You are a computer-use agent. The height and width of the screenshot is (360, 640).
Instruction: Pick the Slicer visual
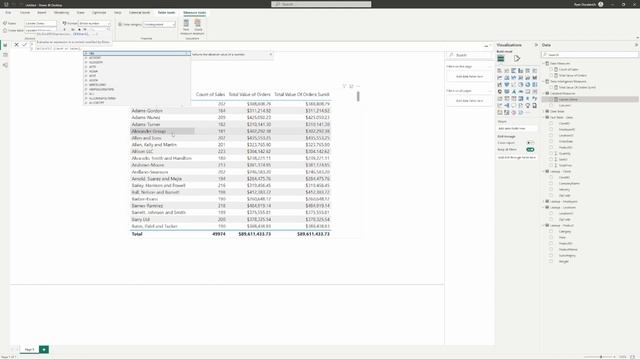tap(507, 98)
